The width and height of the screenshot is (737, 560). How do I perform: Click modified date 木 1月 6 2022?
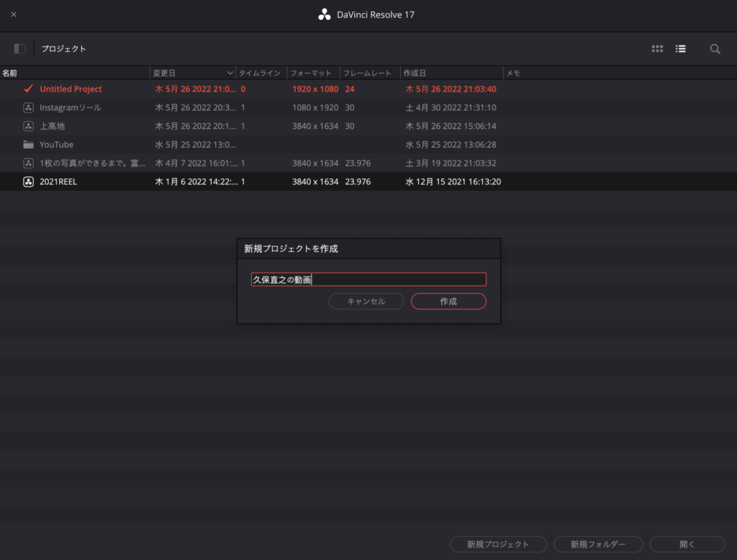point(196,181)
